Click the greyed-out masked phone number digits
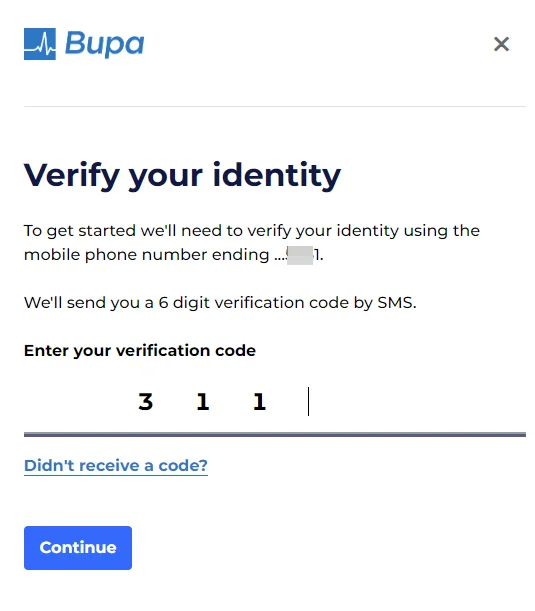 [300, 255]
